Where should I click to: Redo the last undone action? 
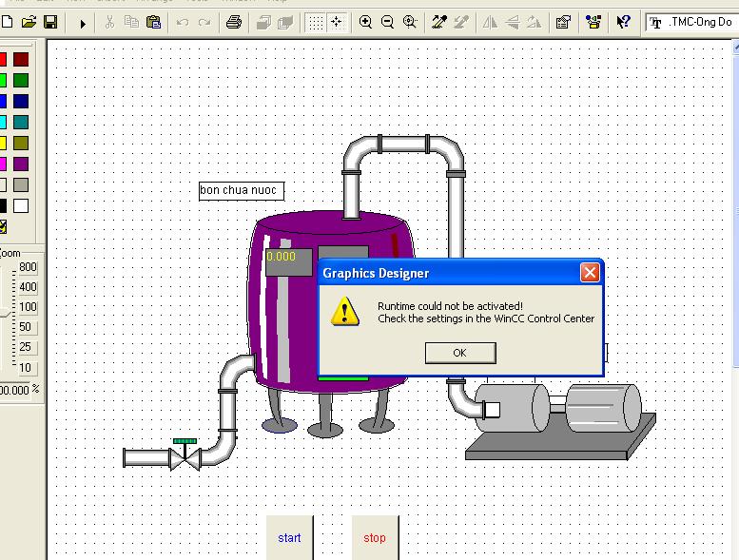click(204, 22)
